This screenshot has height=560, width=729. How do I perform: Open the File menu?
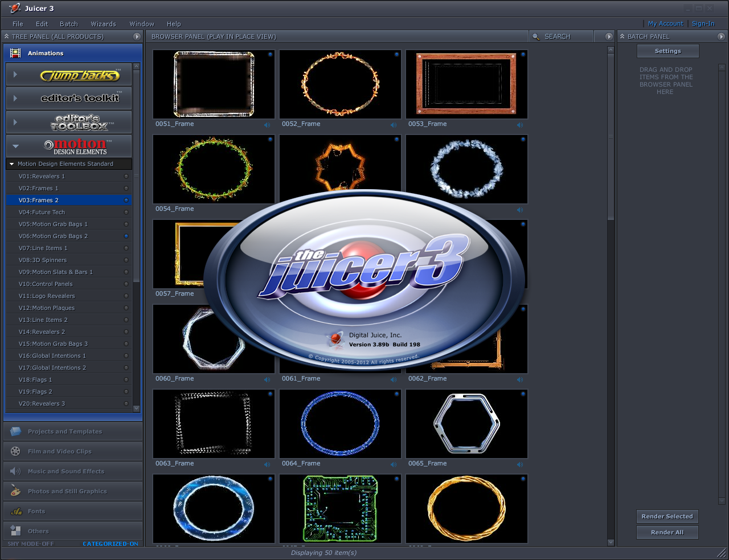tap(18, 24)
